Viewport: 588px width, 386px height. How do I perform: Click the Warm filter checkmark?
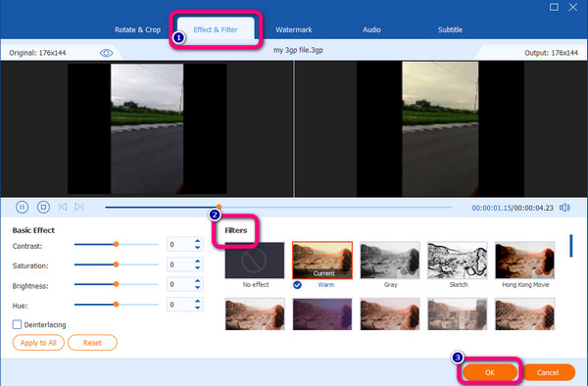coord(297,285)
